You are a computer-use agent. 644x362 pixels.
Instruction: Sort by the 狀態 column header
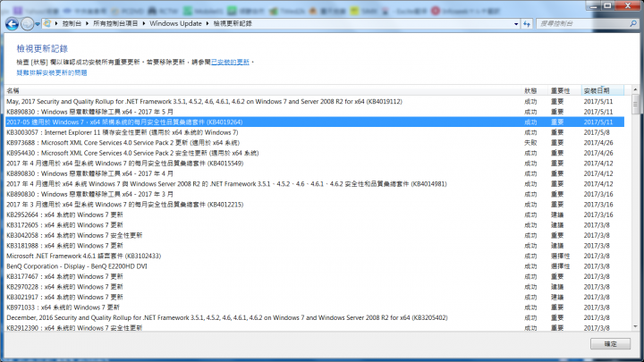534,90
